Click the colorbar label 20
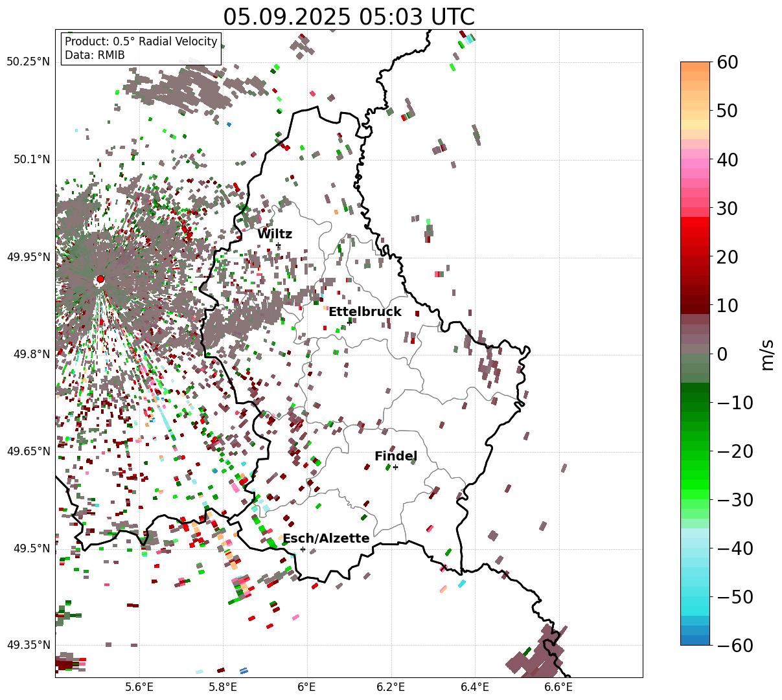782x700 pixels. [x=726, y=256]
